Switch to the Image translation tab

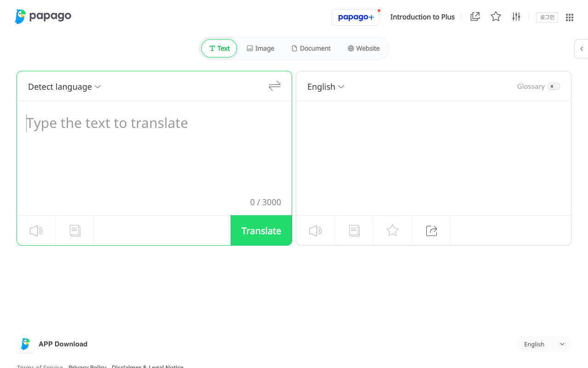pos(260,48)
